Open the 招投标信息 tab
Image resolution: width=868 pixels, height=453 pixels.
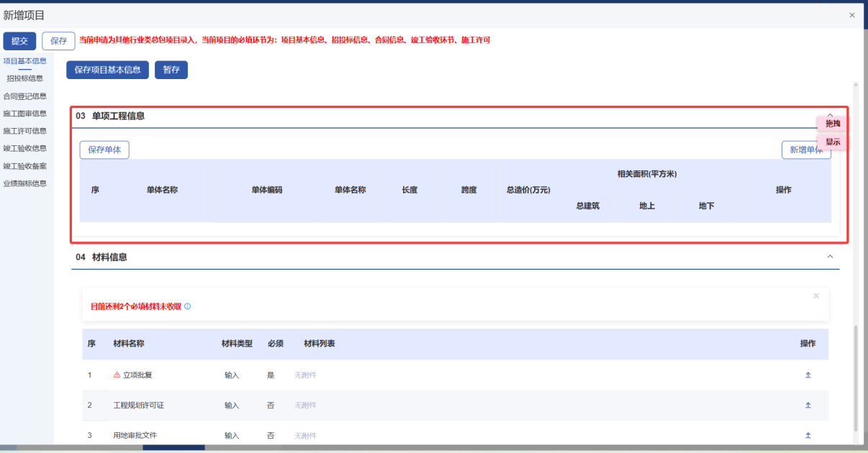[x=25, y=78]
